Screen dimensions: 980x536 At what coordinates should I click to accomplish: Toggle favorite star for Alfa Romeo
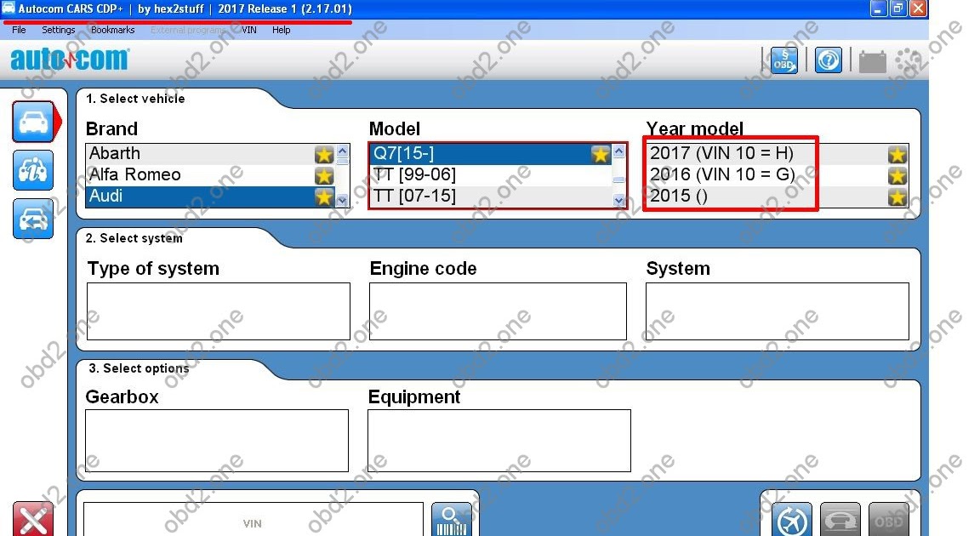[324, 175]
